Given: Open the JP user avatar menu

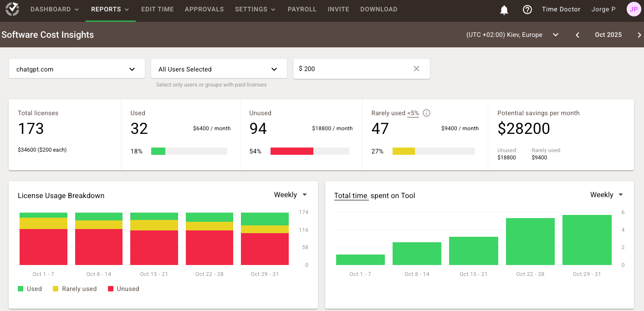Looking at the screenshot, I should click(634, 9).
